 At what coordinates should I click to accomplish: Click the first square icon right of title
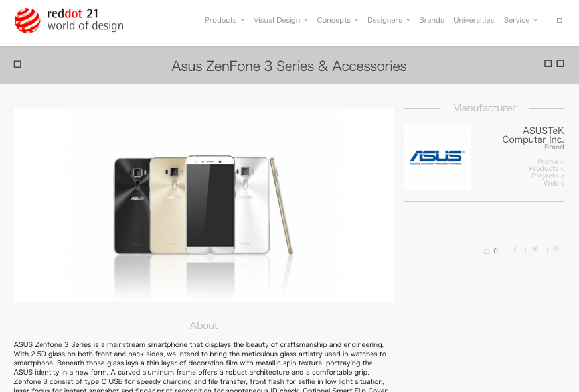click(x=548, y=64)
